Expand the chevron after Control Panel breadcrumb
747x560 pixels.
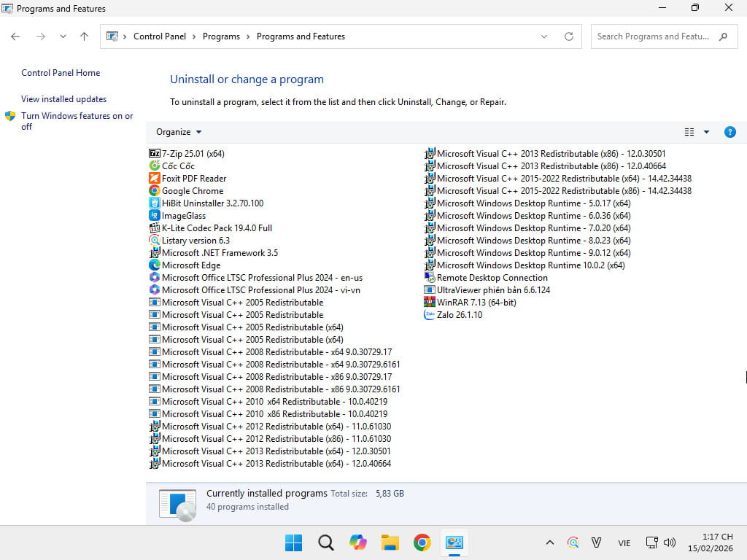point(194,36)
